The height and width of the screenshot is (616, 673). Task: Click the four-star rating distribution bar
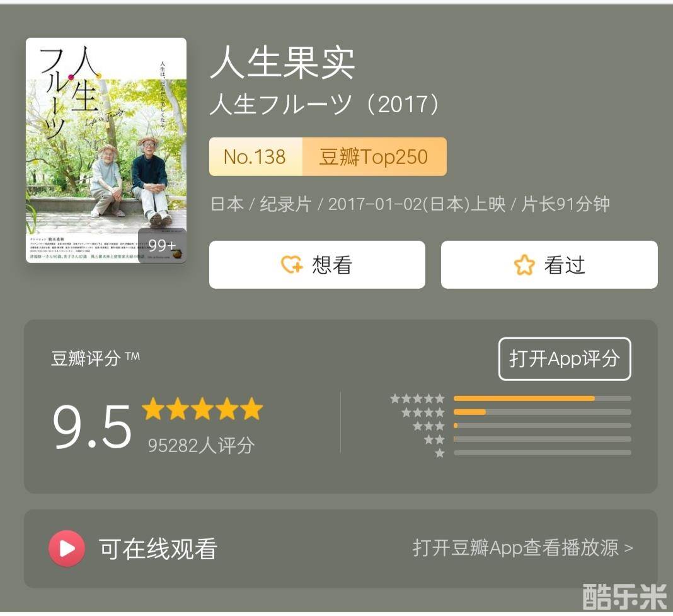pyautogui.click(x=542, y=412)
